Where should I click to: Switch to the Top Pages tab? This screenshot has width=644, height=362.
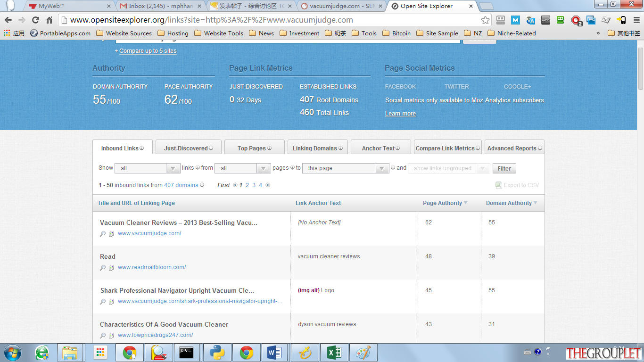coord(255,148)
